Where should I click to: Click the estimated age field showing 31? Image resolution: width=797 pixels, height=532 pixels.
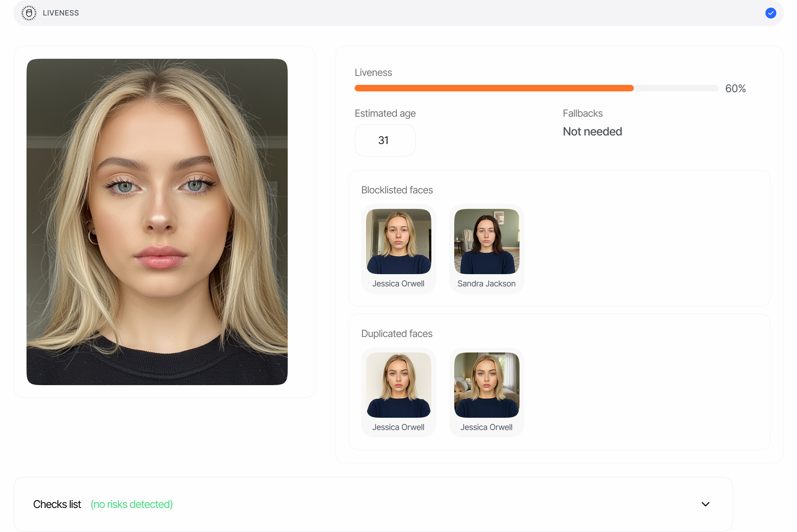(385, 140)
